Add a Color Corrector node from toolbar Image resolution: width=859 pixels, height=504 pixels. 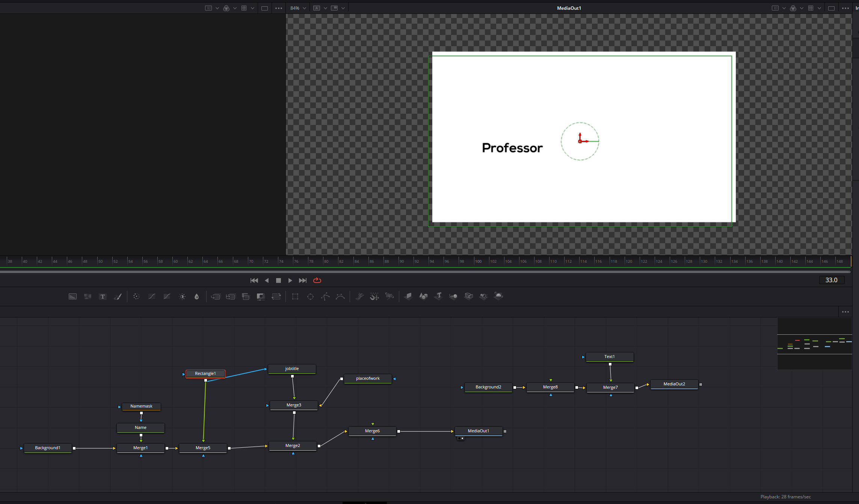pyautogui.click(x=136, y=296)
